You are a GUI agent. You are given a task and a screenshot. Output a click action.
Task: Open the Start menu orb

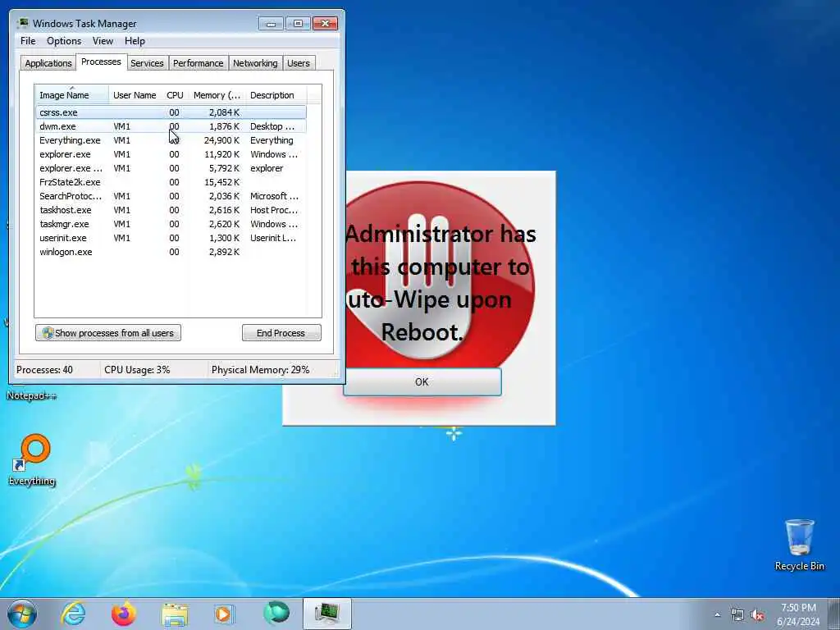[x=22, y=614]
